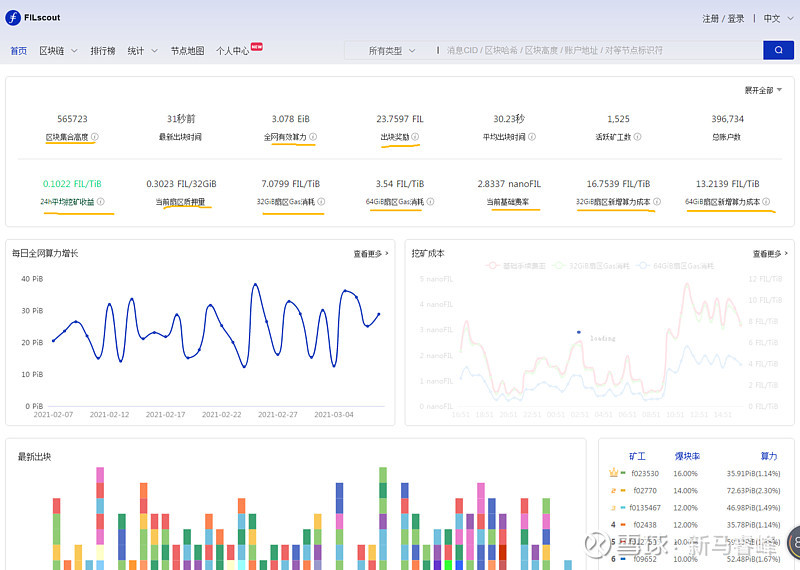Image resolution: width=800 pixels, height=570 pixels.
Task: Click the 565723 block height value
Action: pos(72,119)
